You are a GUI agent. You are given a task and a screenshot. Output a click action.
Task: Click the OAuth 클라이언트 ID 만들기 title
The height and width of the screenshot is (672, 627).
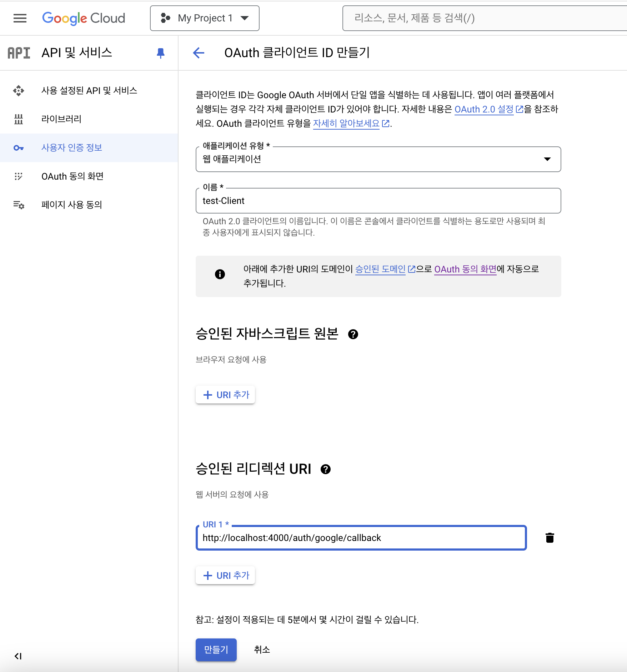click(297, 53)
